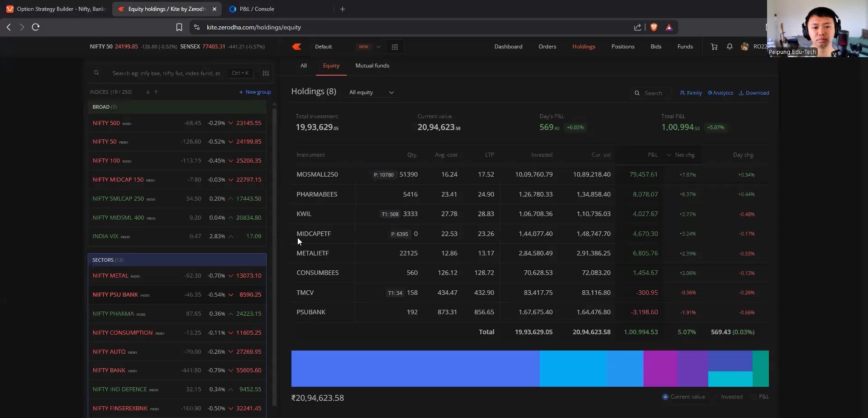Image resolution: width=868 pixels, height=418 pixels.
Task: Click the watchlist vertical scrollbar
Action: [274, 256]
